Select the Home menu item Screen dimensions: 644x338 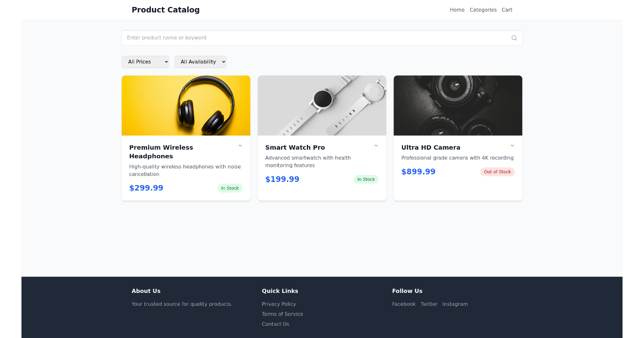[x=457, y=10]
